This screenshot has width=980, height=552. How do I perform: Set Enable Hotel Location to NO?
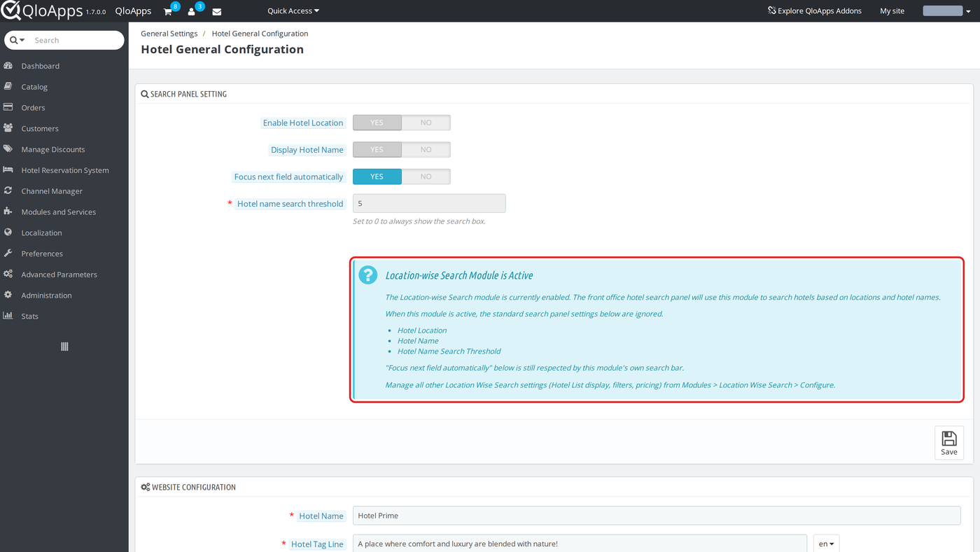426,123
